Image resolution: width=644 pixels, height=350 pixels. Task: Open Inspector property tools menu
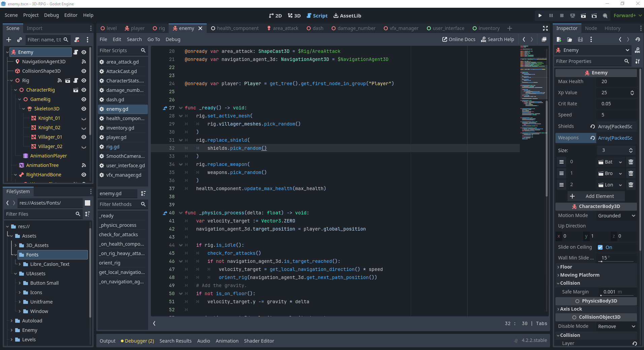point(637,61)
